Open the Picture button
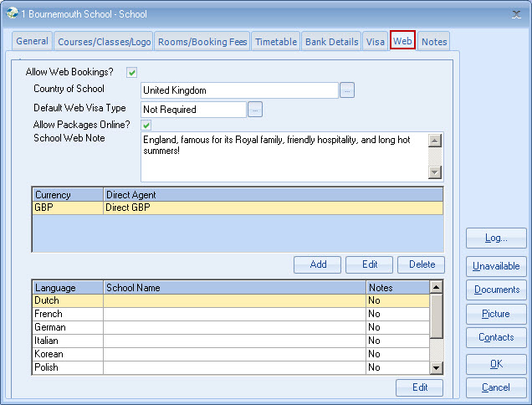Image resolution: width=532 pixels, height=405 pixels. [x=495, y=314]
